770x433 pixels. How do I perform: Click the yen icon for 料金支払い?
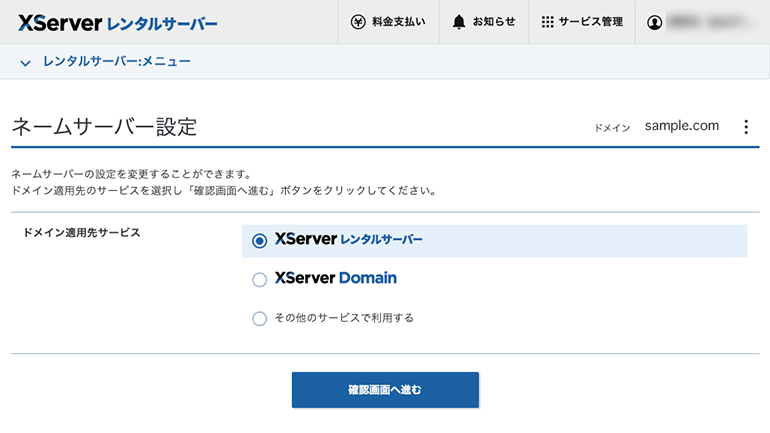(x=358, y=22)
